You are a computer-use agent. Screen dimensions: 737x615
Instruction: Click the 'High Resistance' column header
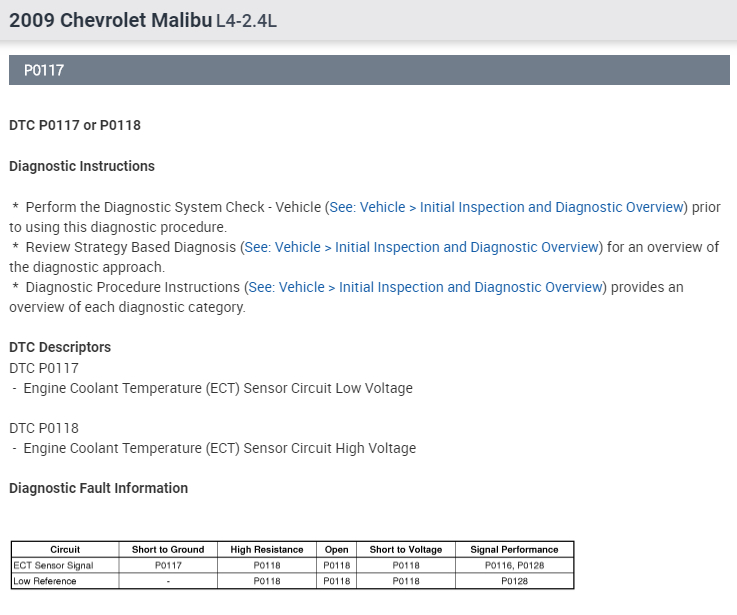(267, 550)
